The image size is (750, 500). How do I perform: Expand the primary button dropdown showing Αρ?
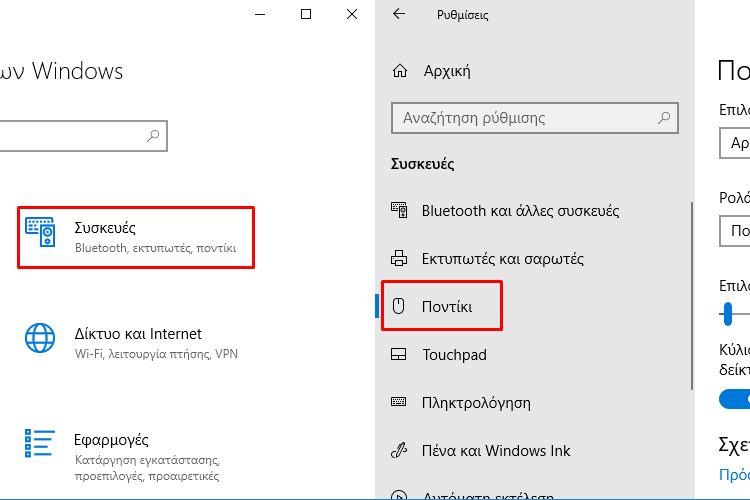(x=734, y=143)
